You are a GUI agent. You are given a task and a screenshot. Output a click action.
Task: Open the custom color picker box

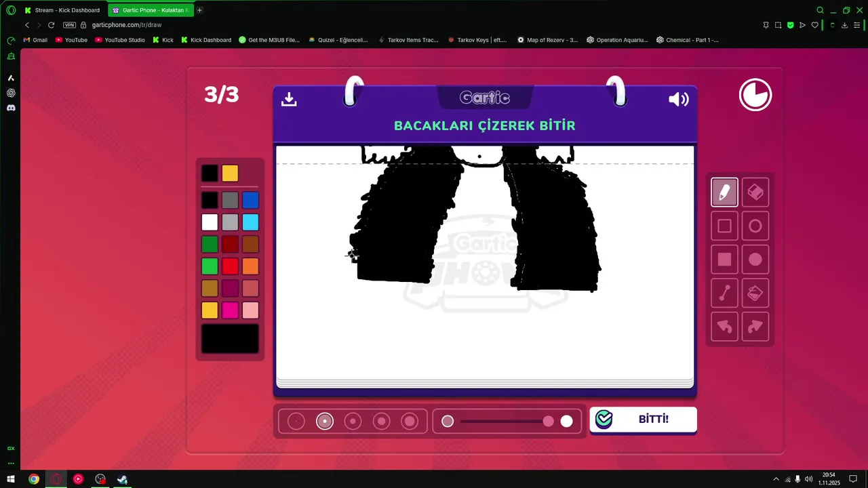click(230, 339)
